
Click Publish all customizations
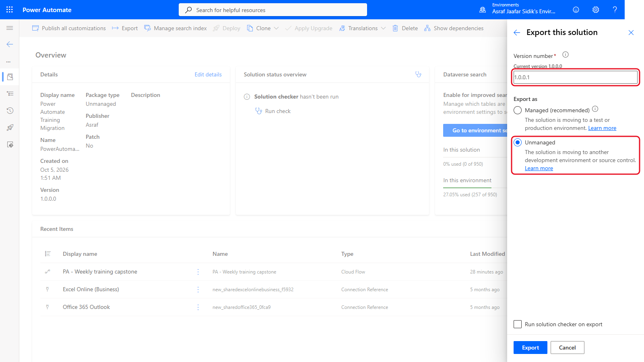tap(69, 28)
